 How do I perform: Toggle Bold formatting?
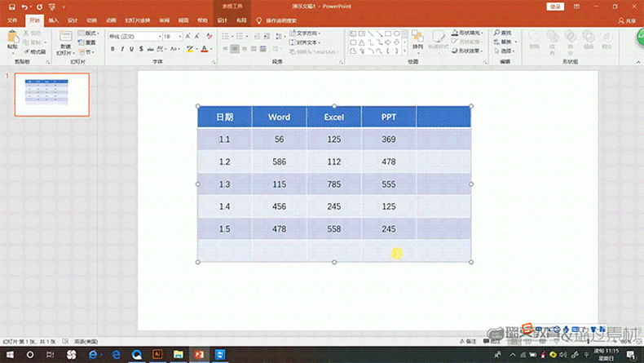(x=112, y=49)
